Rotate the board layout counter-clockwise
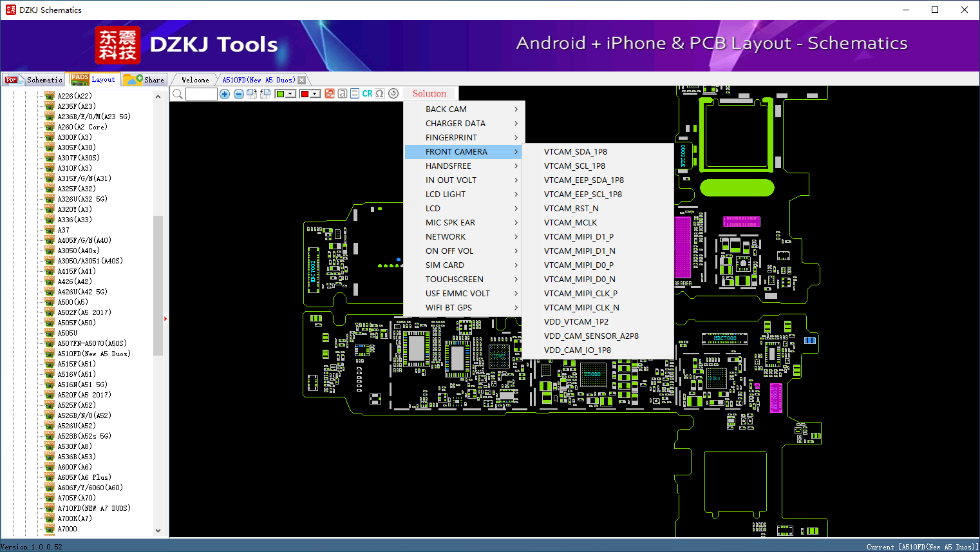Image resolution: width=980 pixels, height=552 pixels. point(265,94)
